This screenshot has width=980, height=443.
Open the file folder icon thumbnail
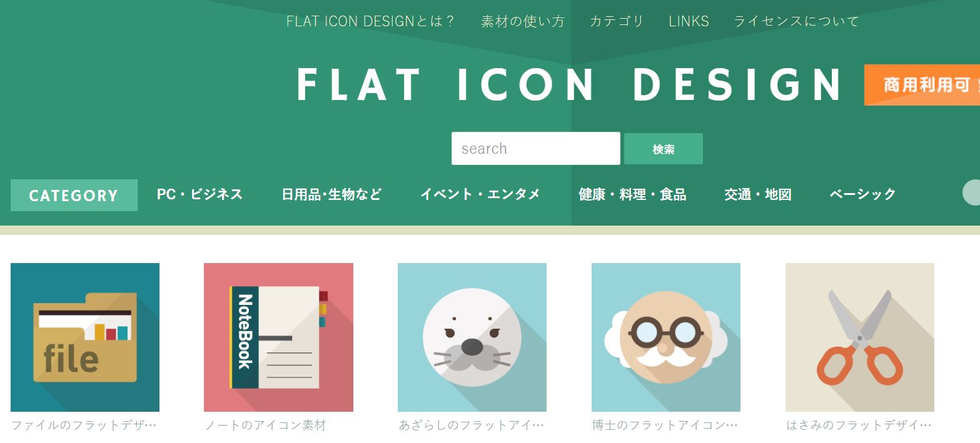point(85,337)
